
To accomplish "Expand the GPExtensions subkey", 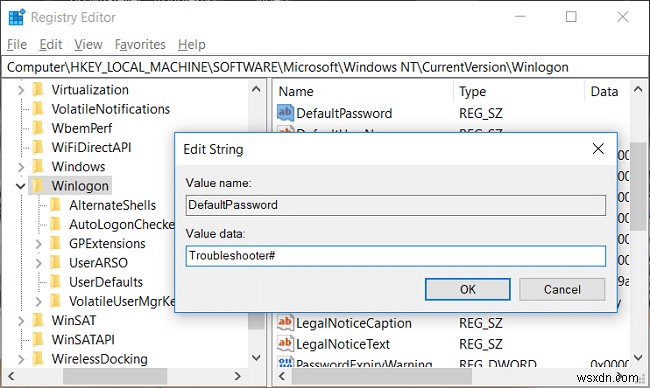I will click(39, 244).
